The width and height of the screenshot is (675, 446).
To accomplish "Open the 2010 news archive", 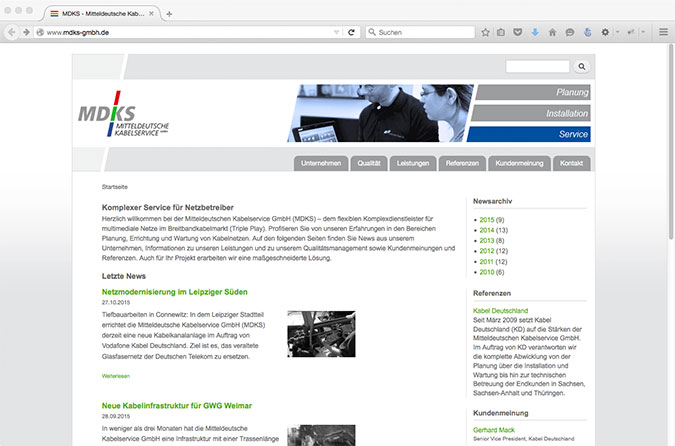I will pyautogui.click(x=487, y=272).
